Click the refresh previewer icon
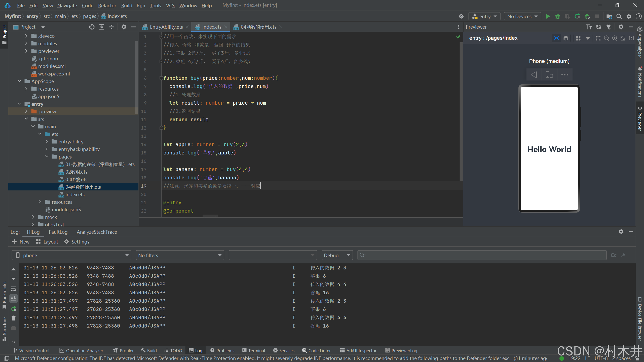 (599, 27)
